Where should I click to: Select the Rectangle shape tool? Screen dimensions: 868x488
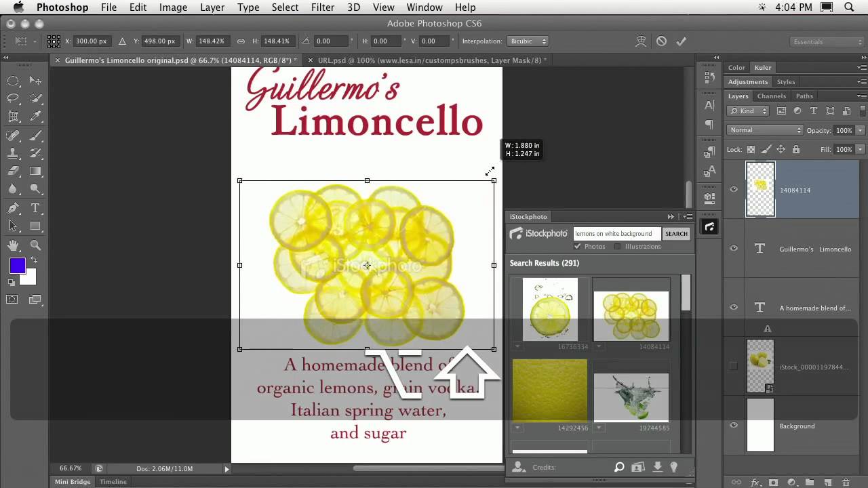(36, 226)
